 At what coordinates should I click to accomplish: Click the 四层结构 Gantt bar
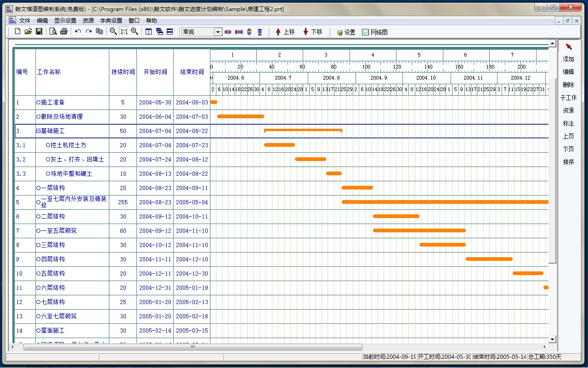(489, 259)
